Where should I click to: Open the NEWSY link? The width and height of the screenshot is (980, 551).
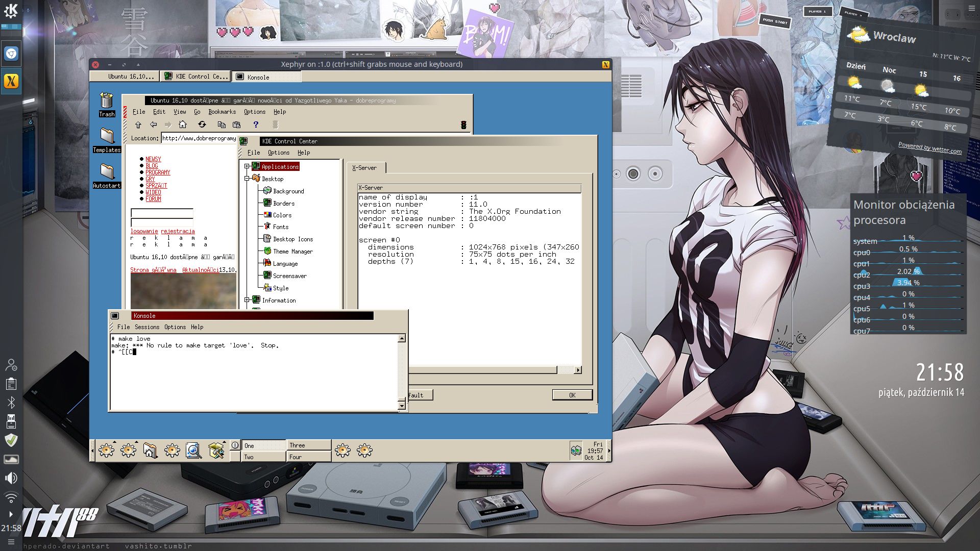(153, 159)
